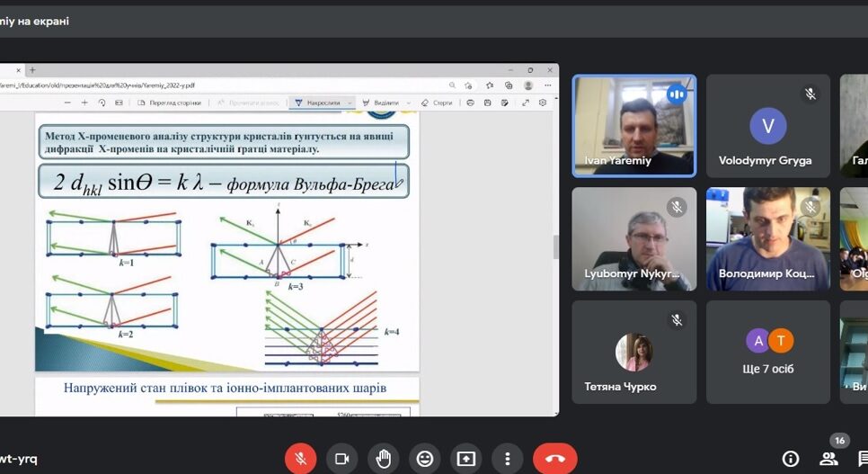Select the Стерти eraser tool
Image resolution: width=868 pixels, height=474 pixels.
pyautogui.click(x=437, y=103)
